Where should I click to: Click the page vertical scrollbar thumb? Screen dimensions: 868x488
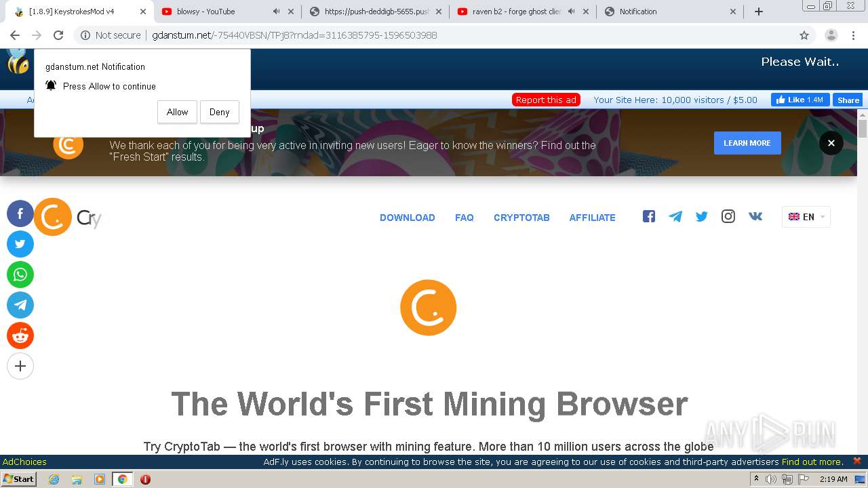pyautogui.click(x=863, y=129)
